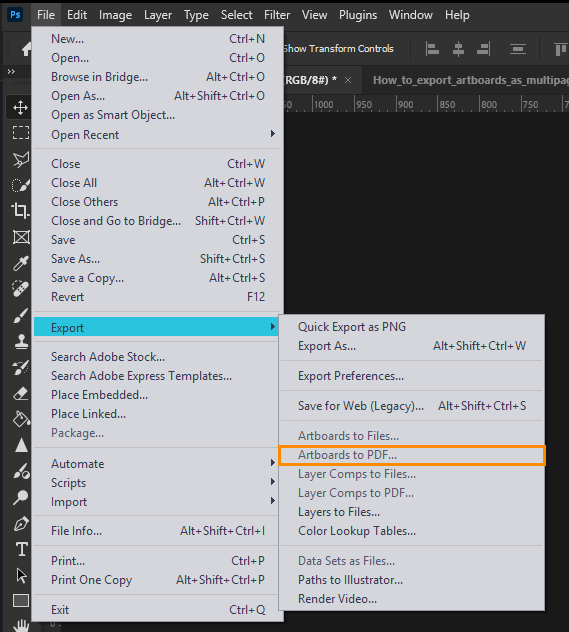Select the Dodge tool
The image size is (569, 632).
point(21,471)
